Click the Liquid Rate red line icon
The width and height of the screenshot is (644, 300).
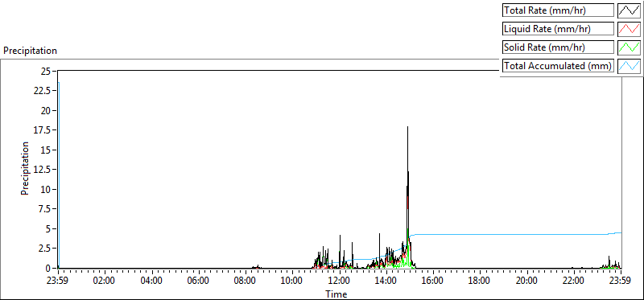pos(630,29)
